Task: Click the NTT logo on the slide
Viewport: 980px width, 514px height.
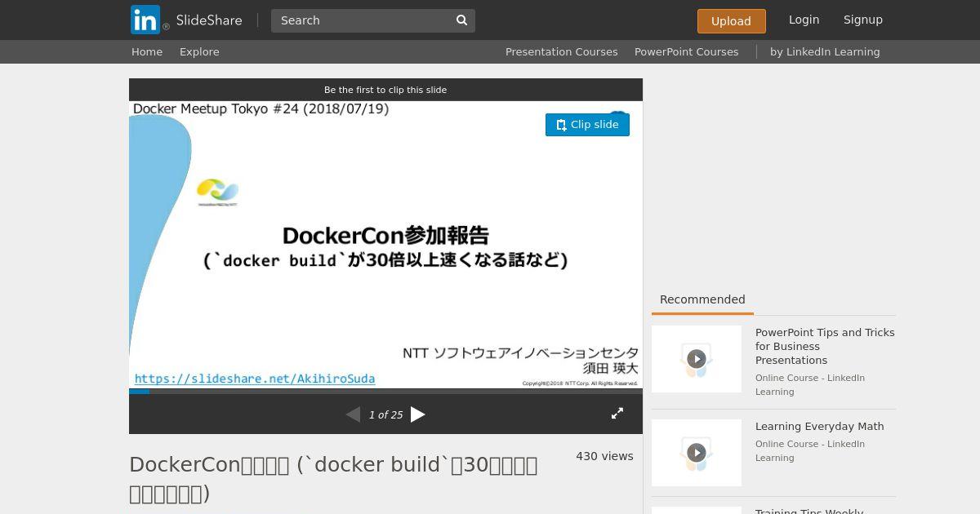Action: tap(217, 193)
